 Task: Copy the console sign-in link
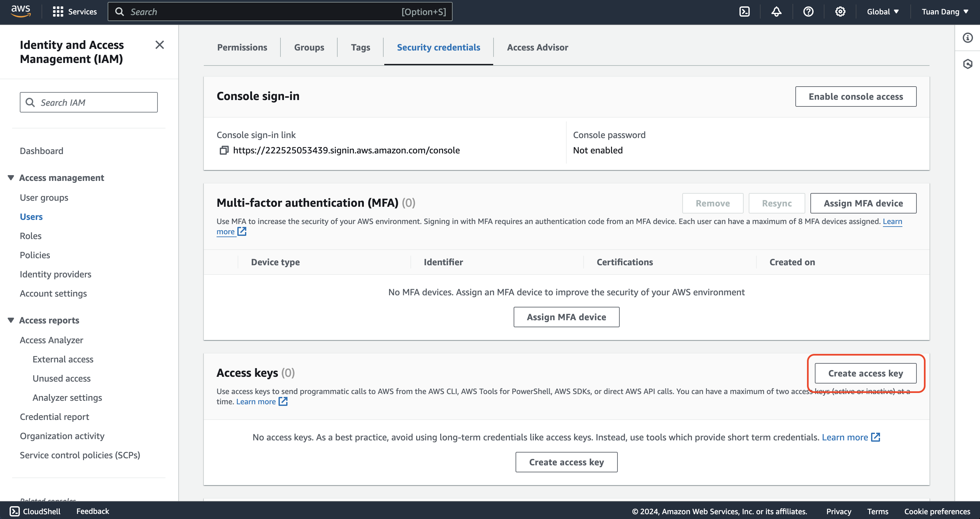[x=224, y=150]
